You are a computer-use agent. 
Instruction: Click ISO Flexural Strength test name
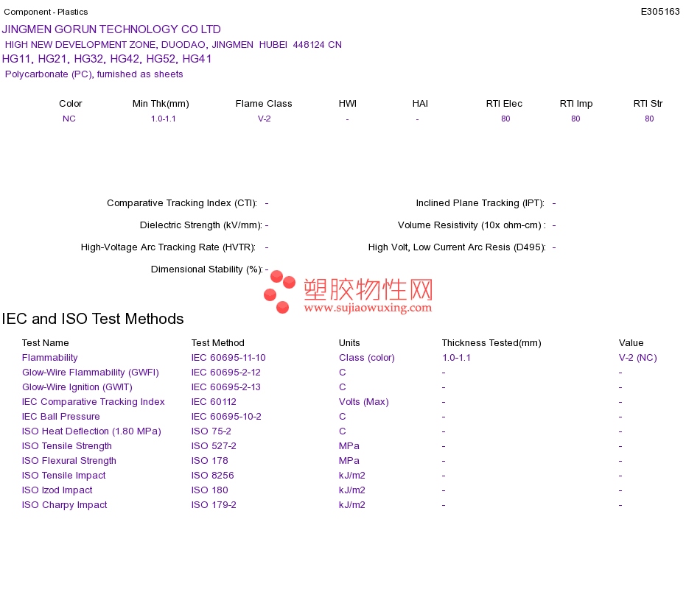pos(69,460)
